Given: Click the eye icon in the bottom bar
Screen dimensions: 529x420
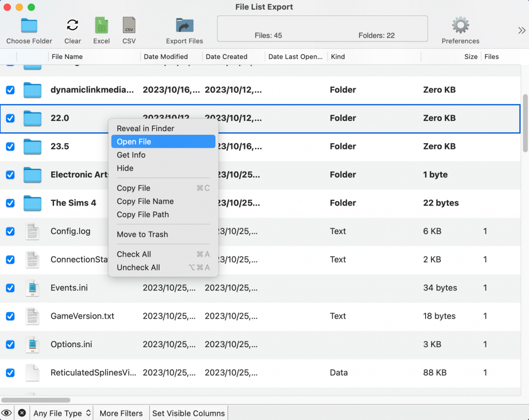Looking at the screenshot, I should tap(7, 413).
